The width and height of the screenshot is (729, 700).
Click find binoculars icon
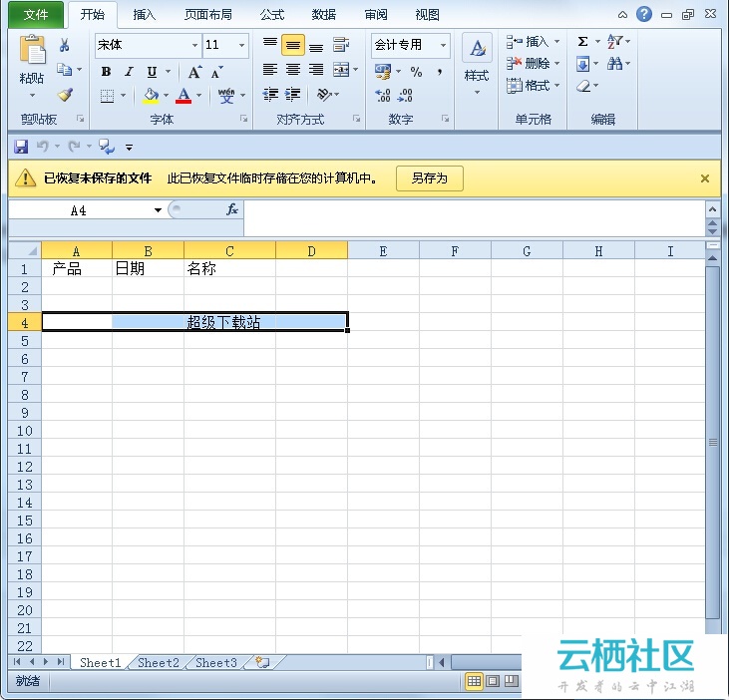pyautogui.click(x=614, y=64)
